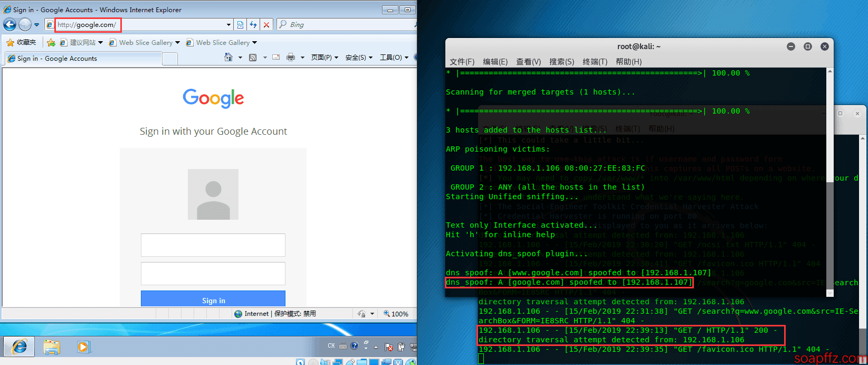This screenshot has height=365, width=868.
Task: Open the 页面(P) menu
Action: [325, 57]
